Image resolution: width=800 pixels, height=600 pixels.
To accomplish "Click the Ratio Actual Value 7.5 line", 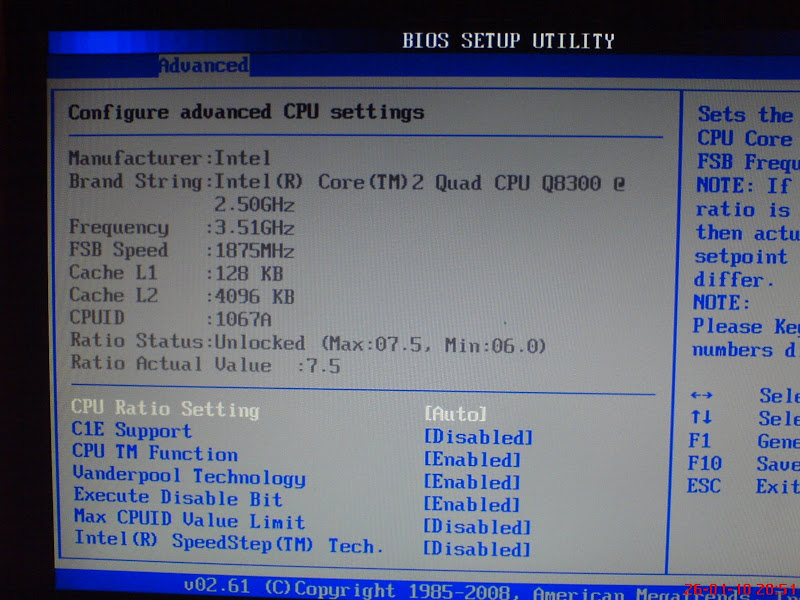I will pos(205,364).
